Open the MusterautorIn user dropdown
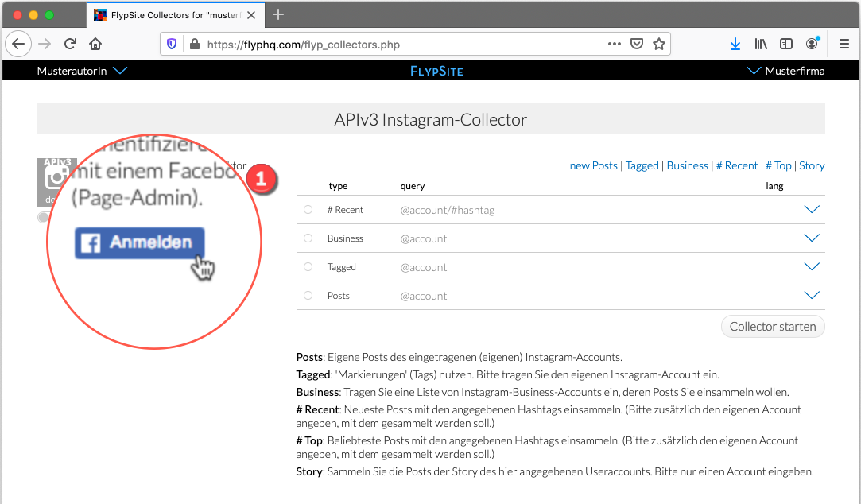This screenshot has height=504, width=861. pos(83,71)
